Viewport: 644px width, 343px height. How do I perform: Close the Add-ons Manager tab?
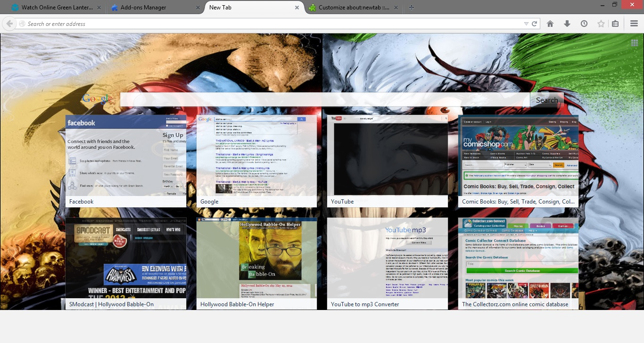pyautogui.click(x=198, y=8)
